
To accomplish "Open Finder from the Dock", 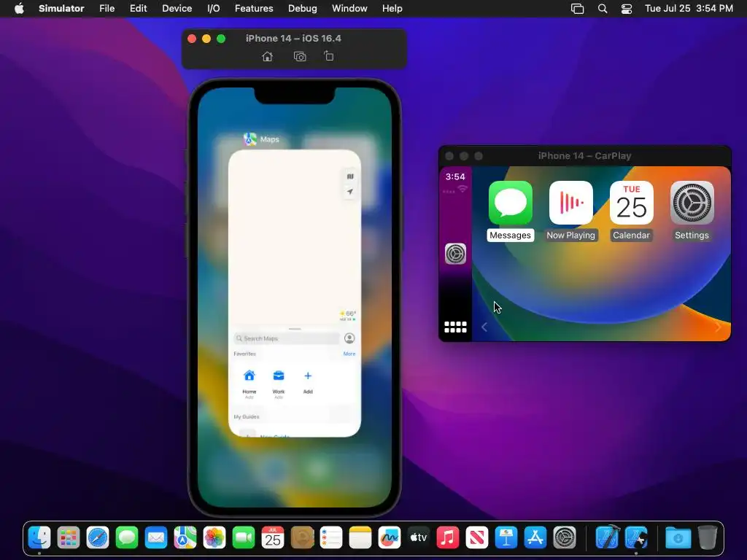I will [x=39, y=538].
